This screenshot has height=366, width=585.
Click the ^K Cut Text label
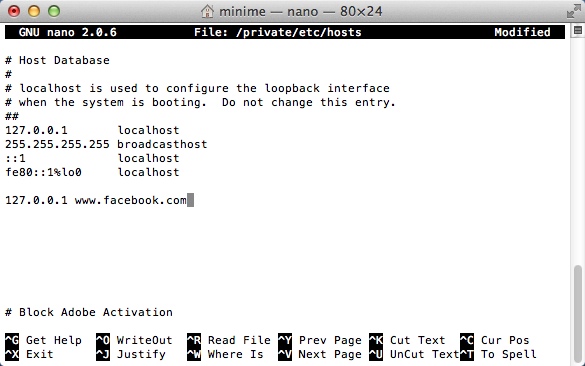pos(407,340)
